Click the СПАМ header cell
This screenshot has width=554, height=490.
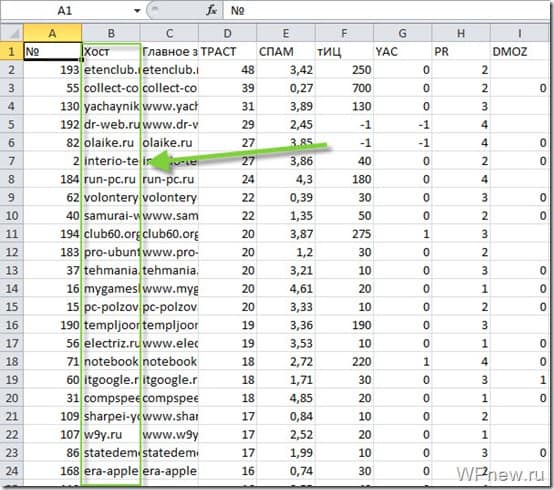[x=286, y=52]
